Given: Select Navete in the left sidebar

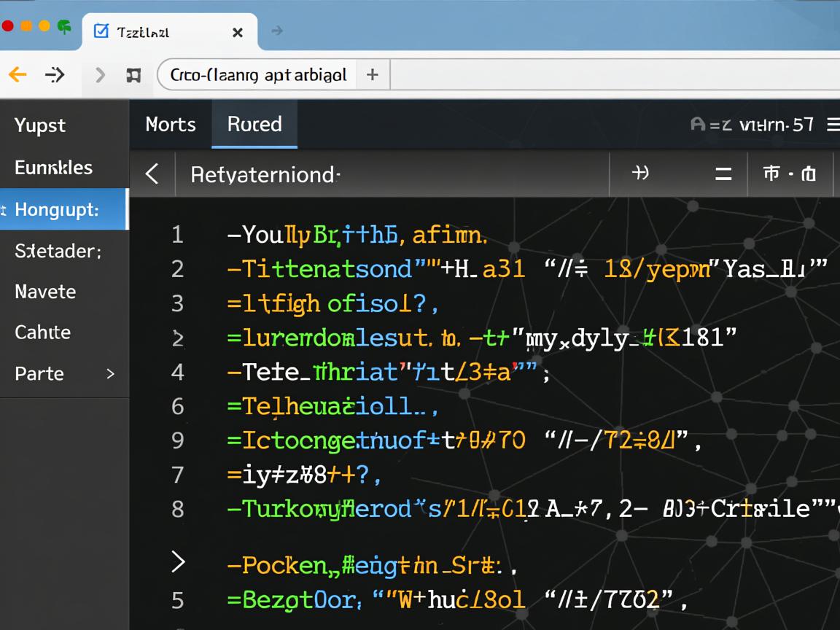Looking at the screenshot, I should coord(45,292).
